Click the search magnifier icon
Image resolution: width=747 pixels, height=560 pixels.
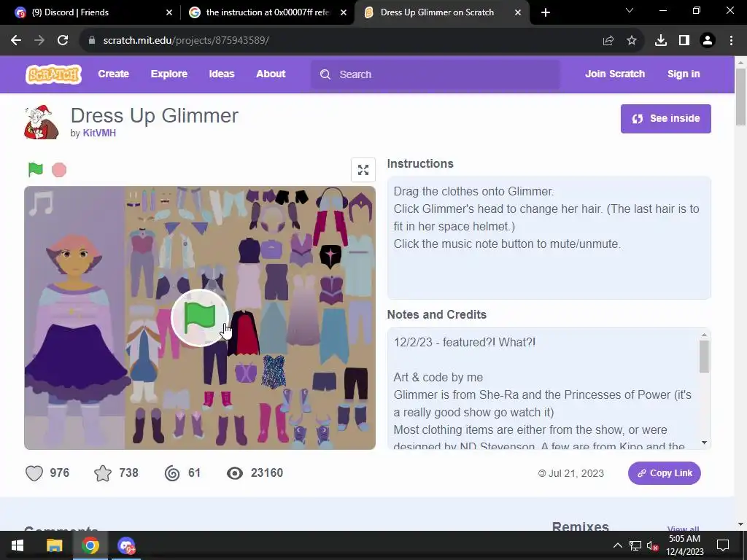(325, 74)
